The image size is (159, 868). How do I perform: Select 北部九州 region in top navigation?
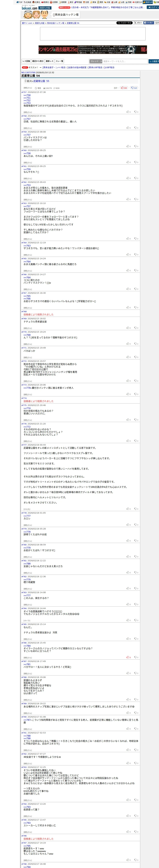(137, 2)
